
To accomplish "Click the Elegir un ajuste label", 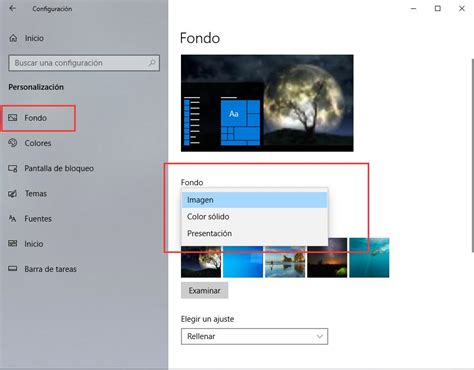I will pos(207,319).
